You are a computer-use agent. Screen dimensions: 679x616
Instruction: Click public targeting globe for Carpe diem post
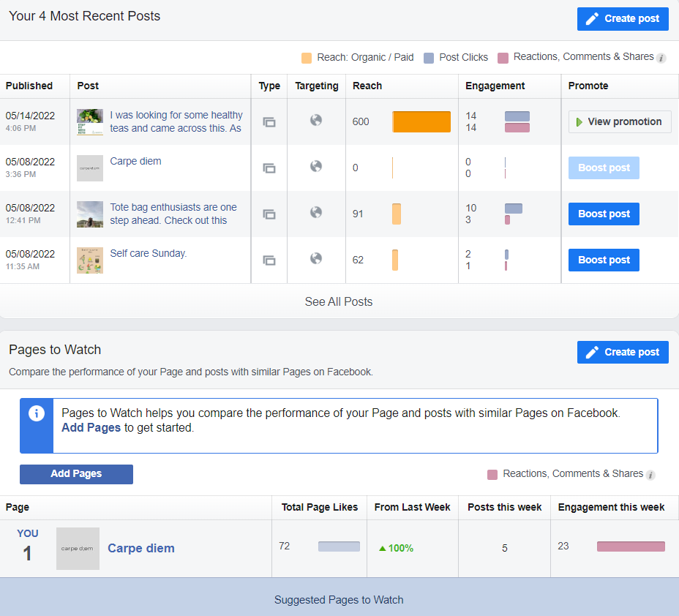(316, 166)
